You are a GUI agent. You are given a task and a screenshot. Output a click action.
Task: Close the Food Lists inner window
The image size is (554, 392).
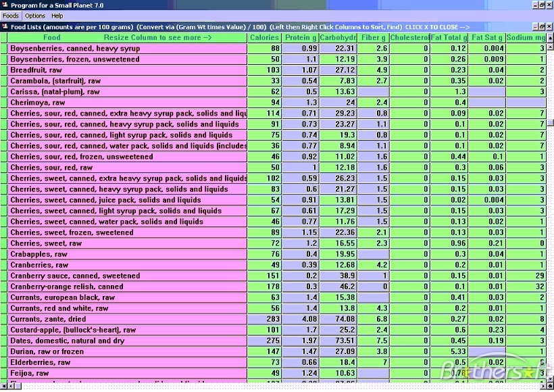coord(549,26)
